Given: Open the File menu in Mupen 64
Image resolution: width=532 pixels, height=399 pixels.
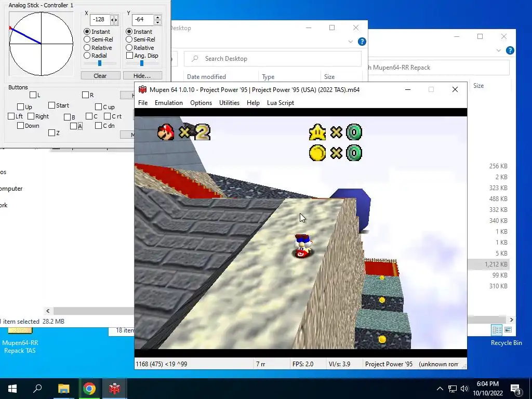Looking at the screenshot, I should coord(143,103).
